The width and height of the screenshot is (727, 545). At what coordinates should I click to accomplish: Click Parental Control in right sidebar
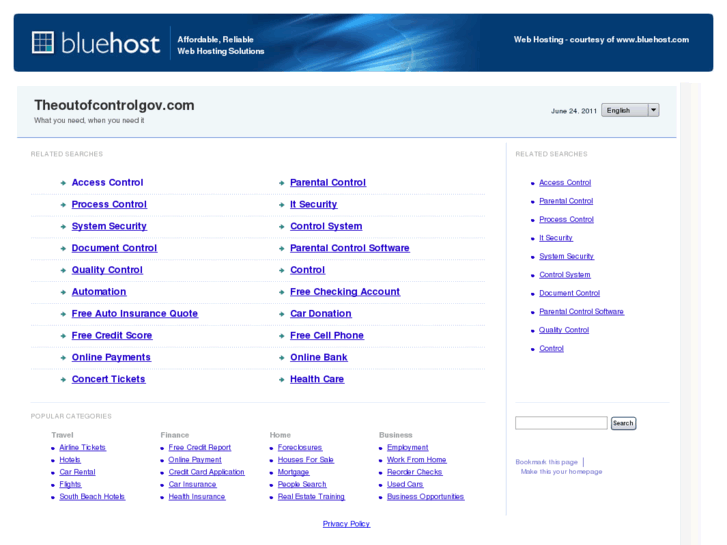(566, 201)
